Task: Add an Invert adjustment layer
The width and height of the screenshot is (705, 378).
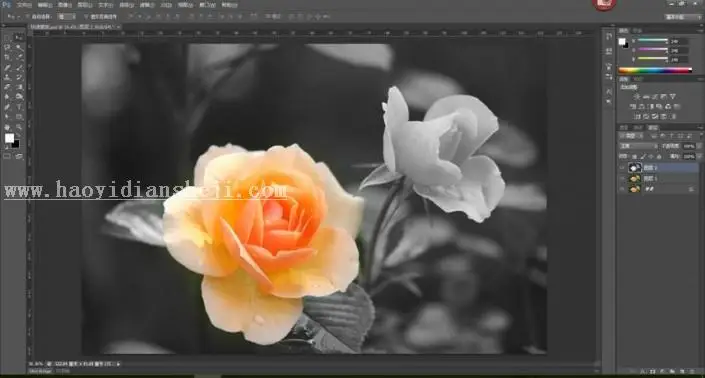Action: pos(636,116)
